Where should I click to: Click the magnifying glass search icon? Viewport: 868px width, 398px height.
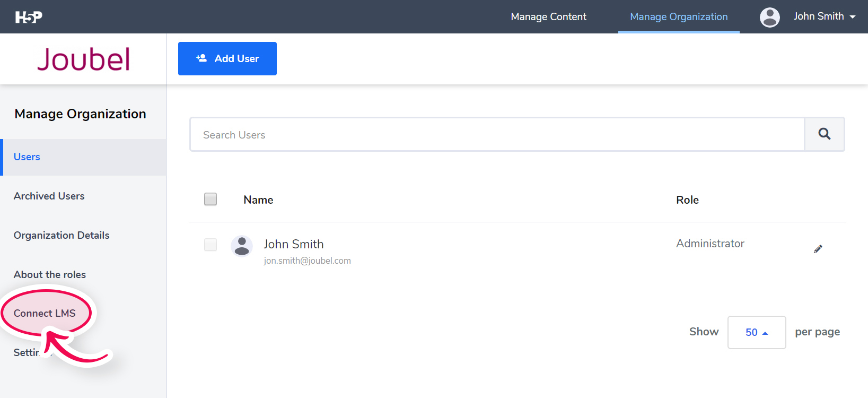point(824,134)
